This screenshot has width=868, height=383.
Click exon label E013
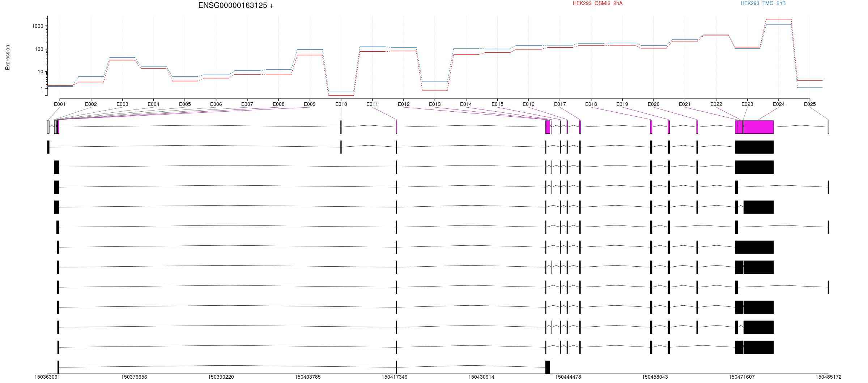pos(435,104)
